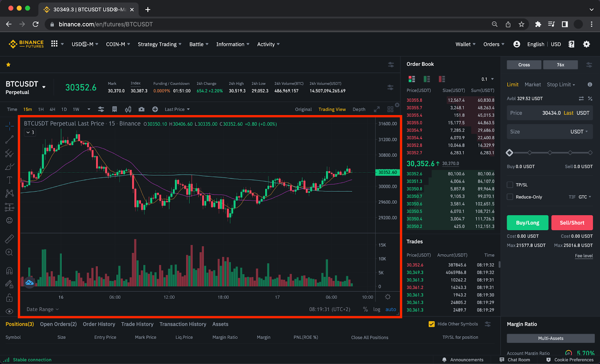Click the add plus circle icon
The width and height of the screenshot is (600, 364).
155,109
